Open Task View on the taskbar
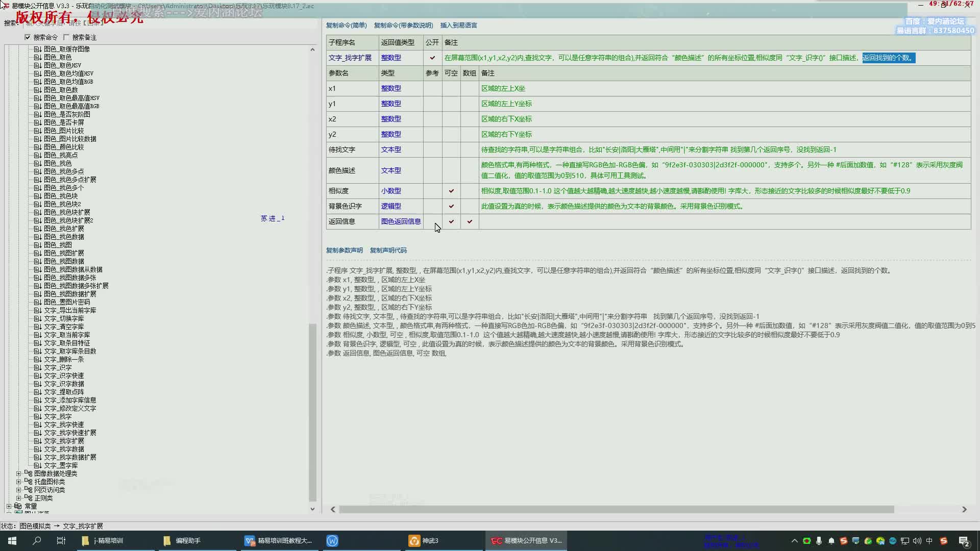Viewport: 980px width, 551px height. (61, 541)
